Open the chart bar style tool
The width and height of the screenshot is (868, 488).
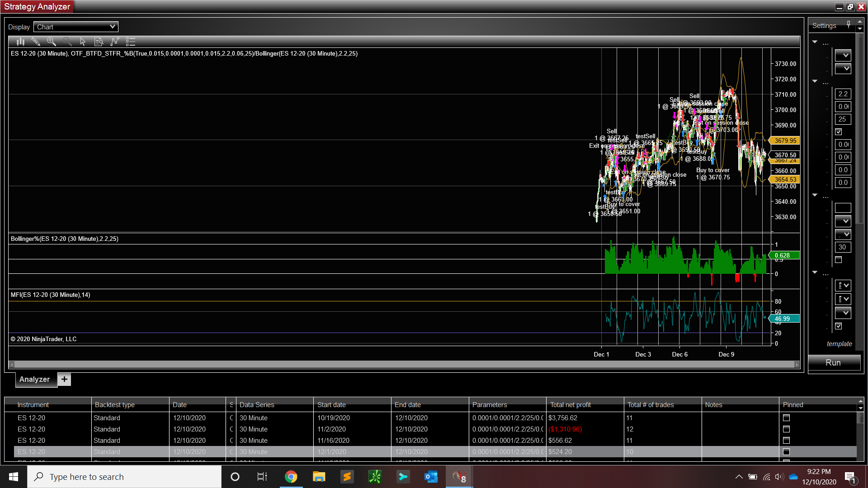[20, 42]
